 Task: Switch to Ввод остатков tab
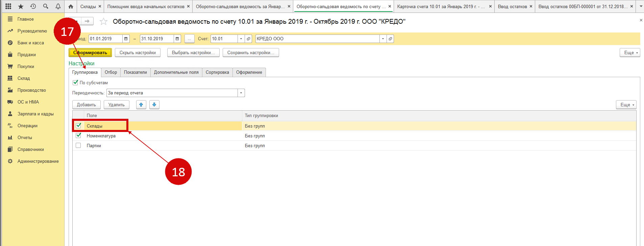[513, 6]
